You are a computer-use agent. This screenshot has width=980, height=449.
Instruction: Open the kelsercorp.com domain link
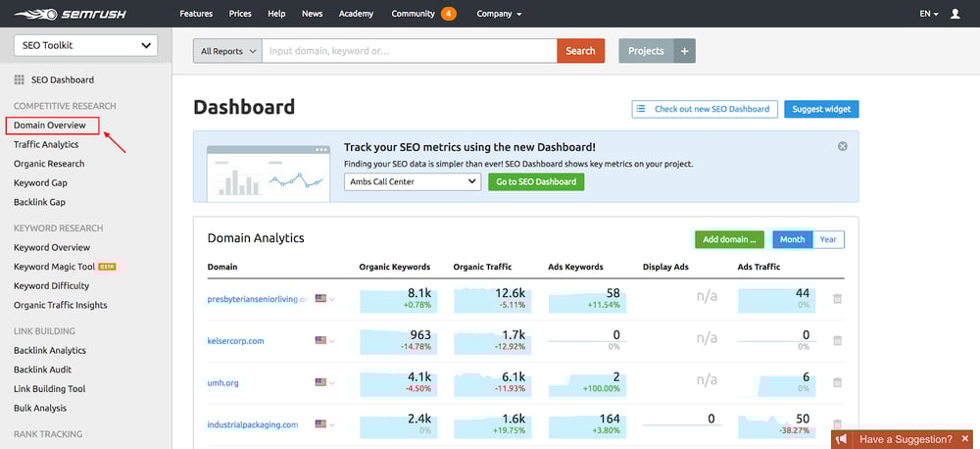(235, 341)
